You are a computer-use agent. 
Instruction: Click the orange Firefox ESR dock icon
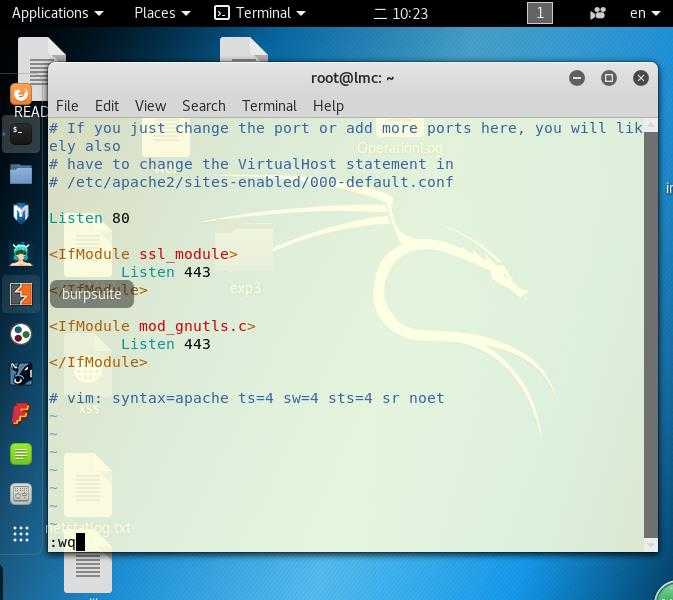click(21, 94)
